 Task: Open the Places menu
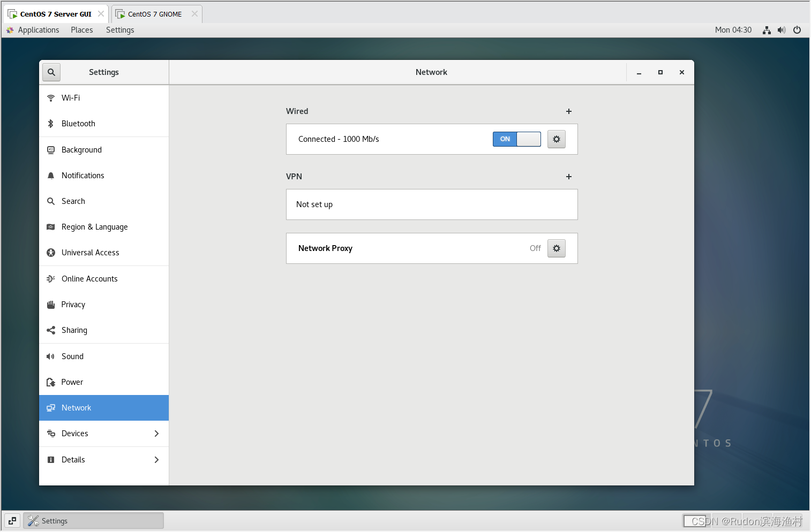coord(81,29)
